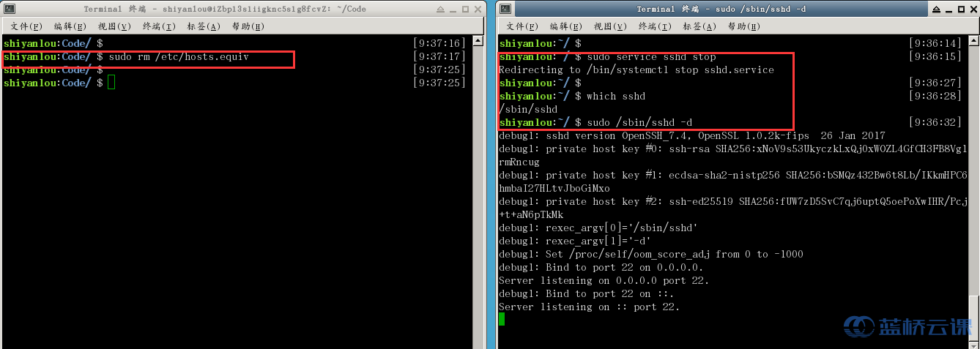
Task: Click the sshd terminal window's title bar icon
Action: coord(505,9)
